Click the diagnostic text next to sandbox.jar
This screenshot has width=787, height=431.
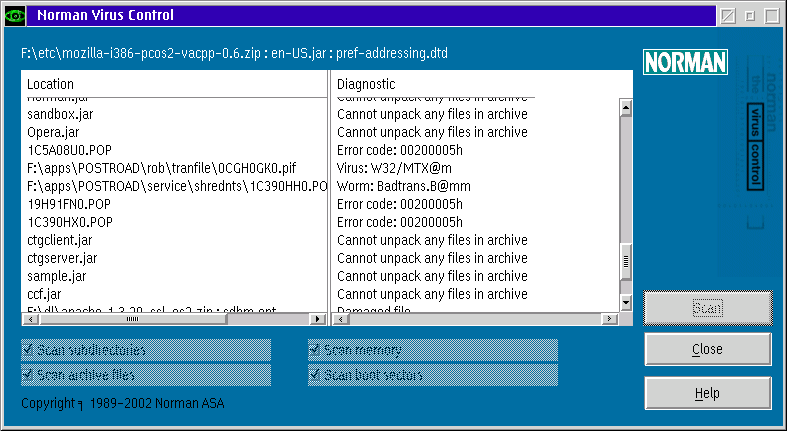tap(432, 114)
